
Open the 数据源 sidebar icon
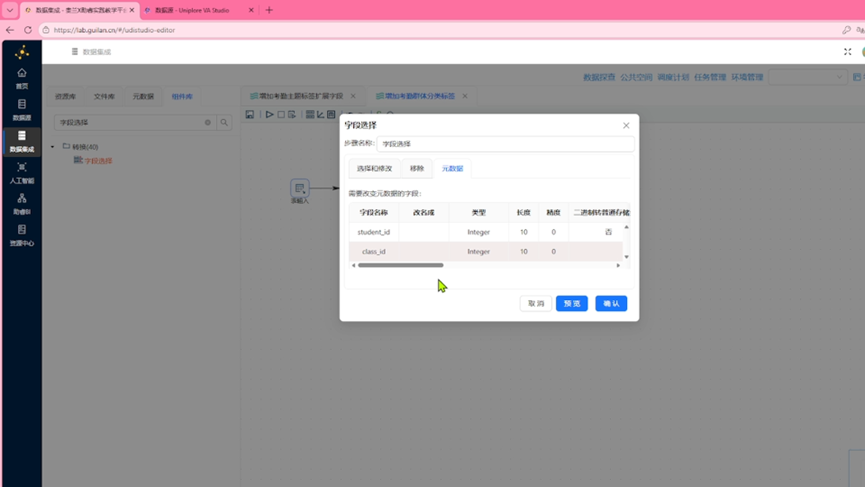[x=22, y=109]
